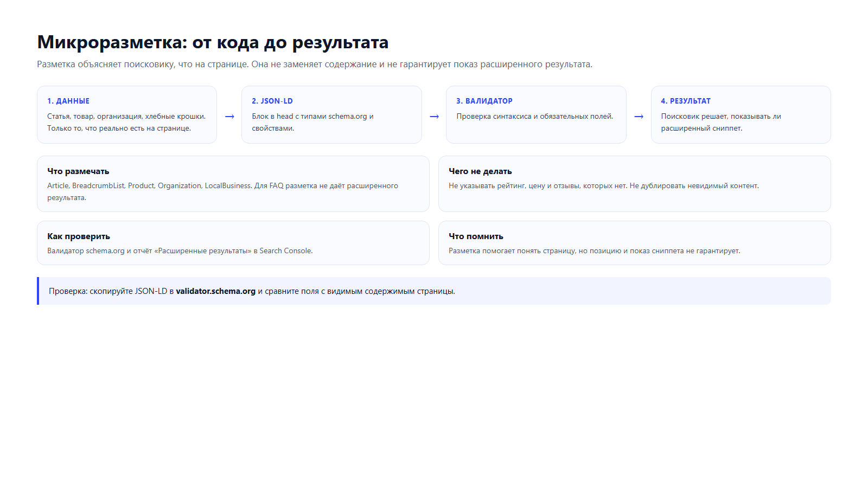This screenshot has height=488, width=868.
Task: Select the "2. JSON-LD" step title
Action: tap(272, 101)
